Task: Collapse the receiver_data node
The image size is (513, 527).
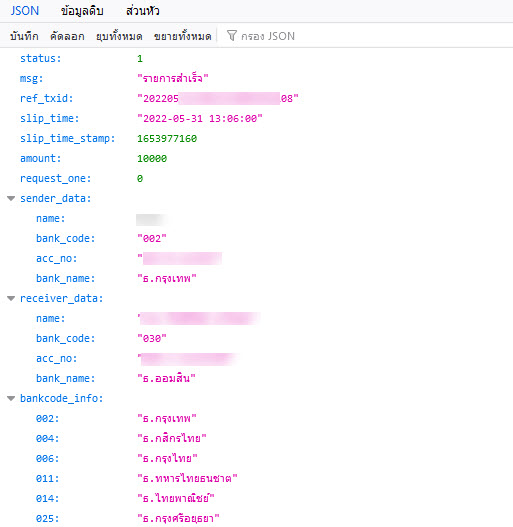Action: pos(11,298)
